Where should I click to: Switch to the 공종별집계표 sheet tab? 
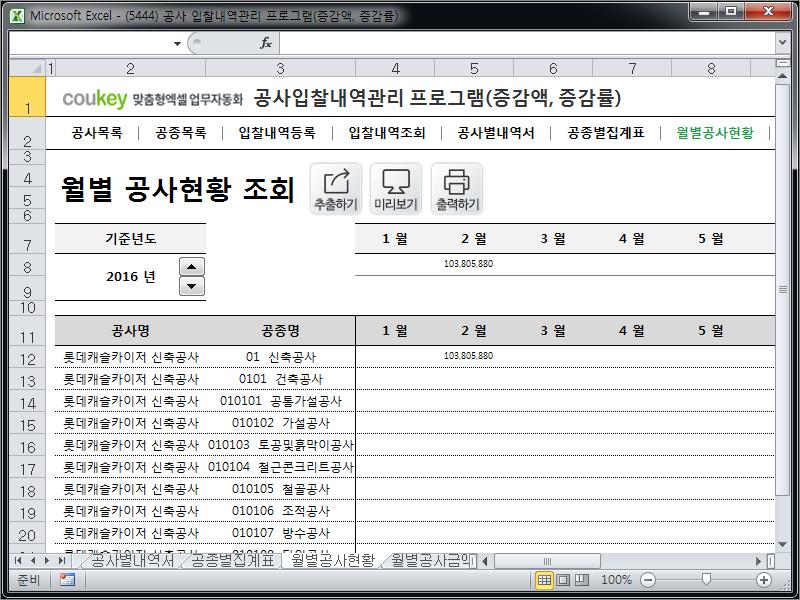point(232,560)
